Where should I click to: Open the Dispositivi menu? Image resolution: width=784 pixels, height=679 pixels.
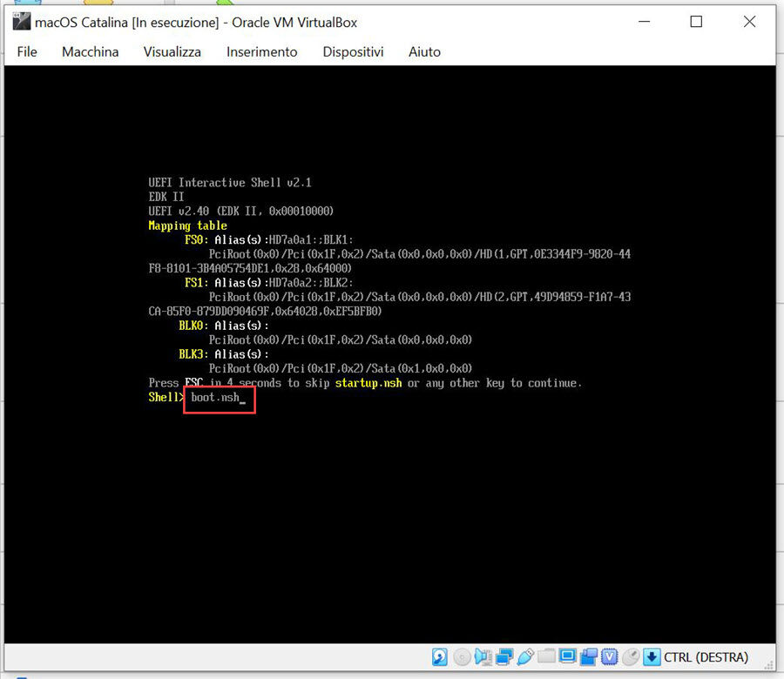click(x=353, y=52)
